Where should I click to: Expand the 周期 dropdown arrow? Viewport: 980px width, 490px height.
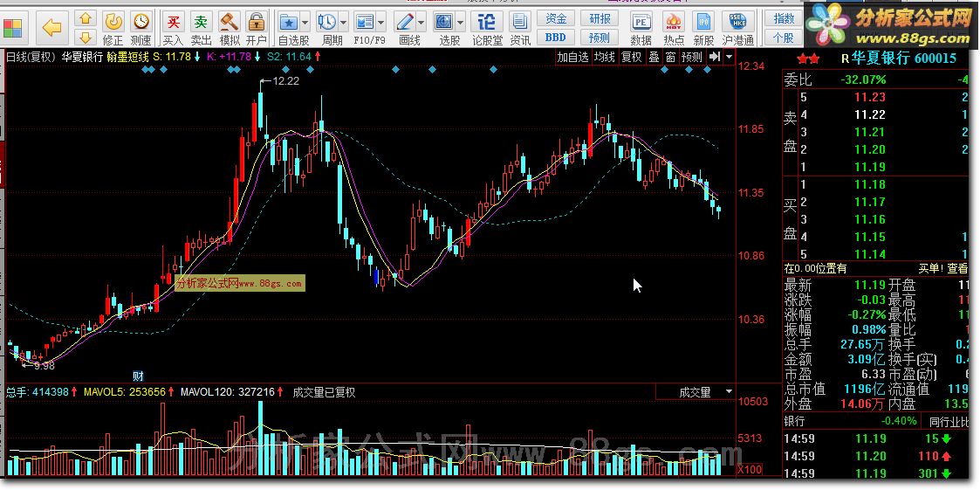(342, 24)
